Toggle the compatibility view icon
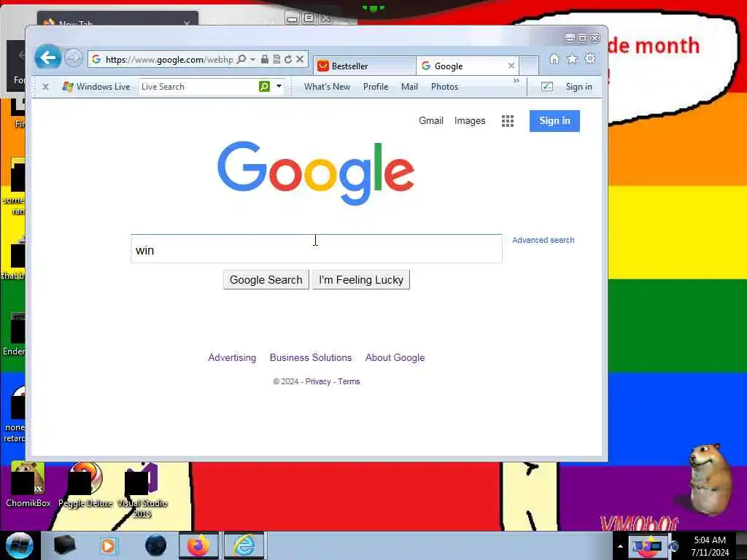Image resolution: width=747 pixels, height=560 pixels. (x=276, y=59)
